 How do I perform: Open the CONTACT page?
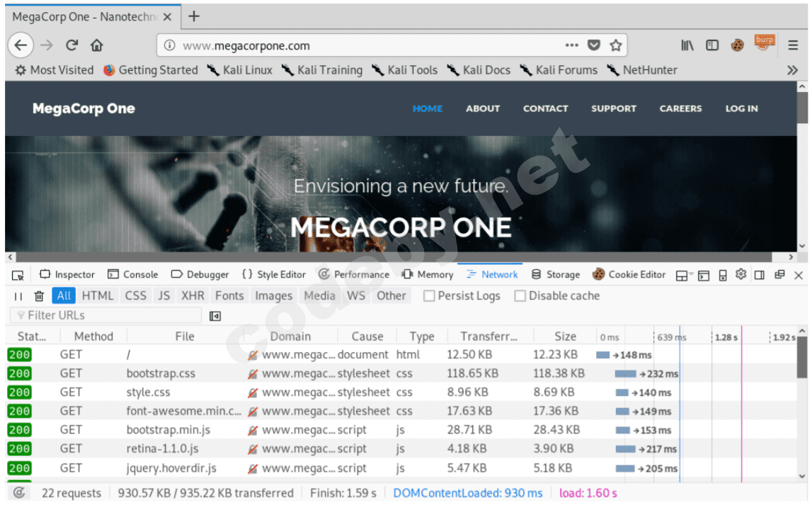(545, 109)
